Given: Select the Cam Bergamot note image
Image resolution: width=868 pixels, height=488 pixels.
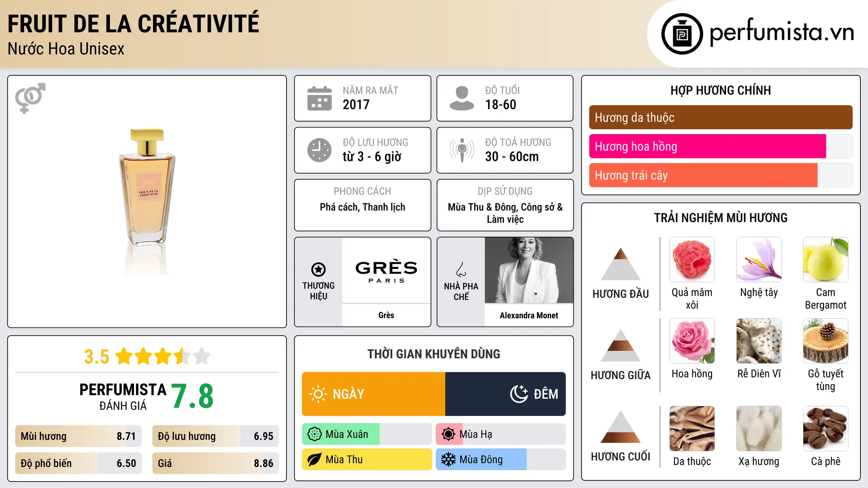Looking at the screenshot, I should (826, 260).
